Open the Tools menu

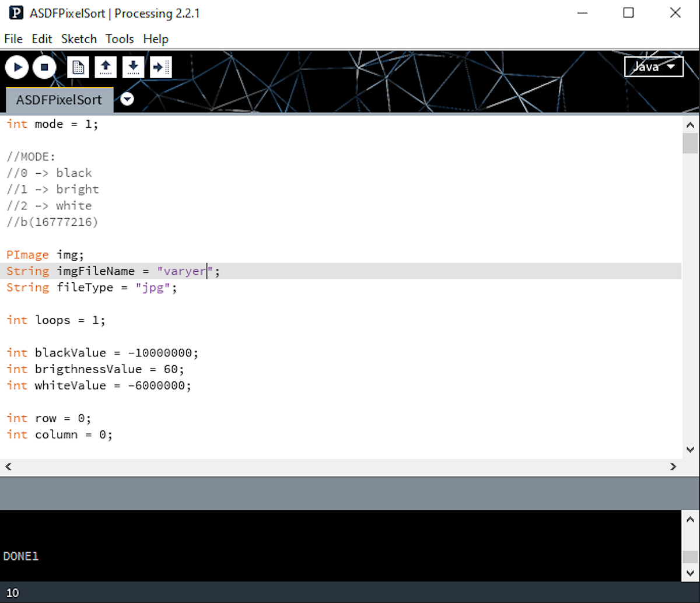(x=120, y=39)
